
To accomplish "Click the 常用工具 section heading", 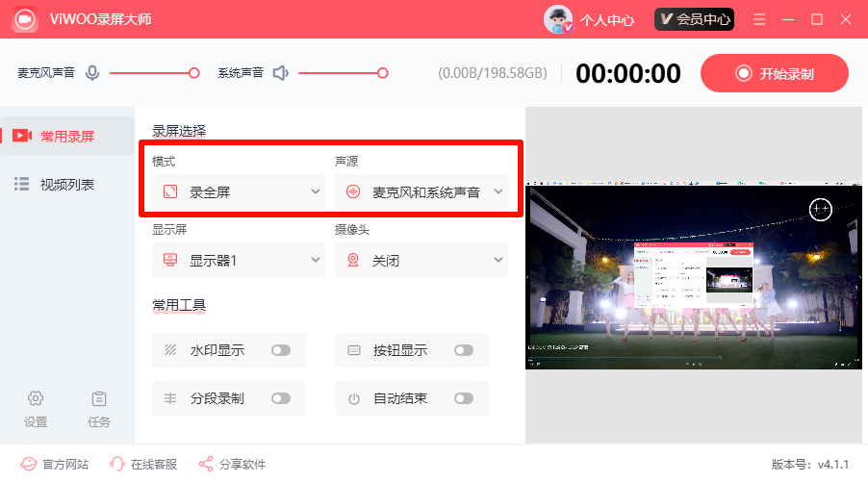I will (x=179, y=305).
